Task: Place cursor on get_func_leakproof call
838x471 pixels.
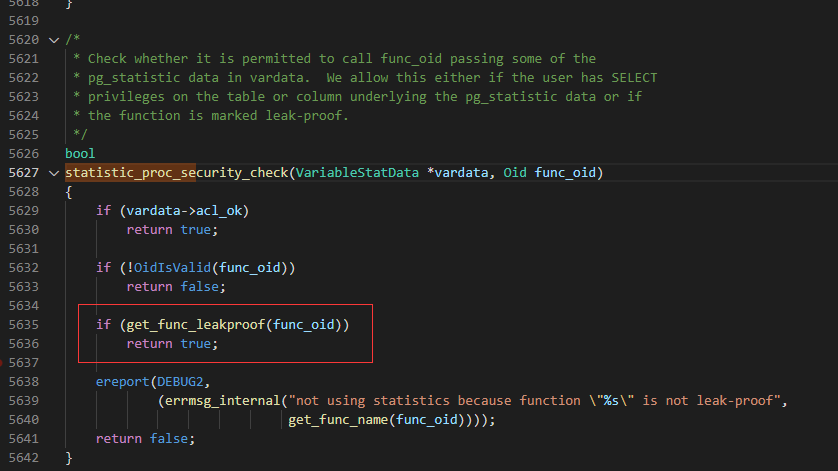Action: 196,325
